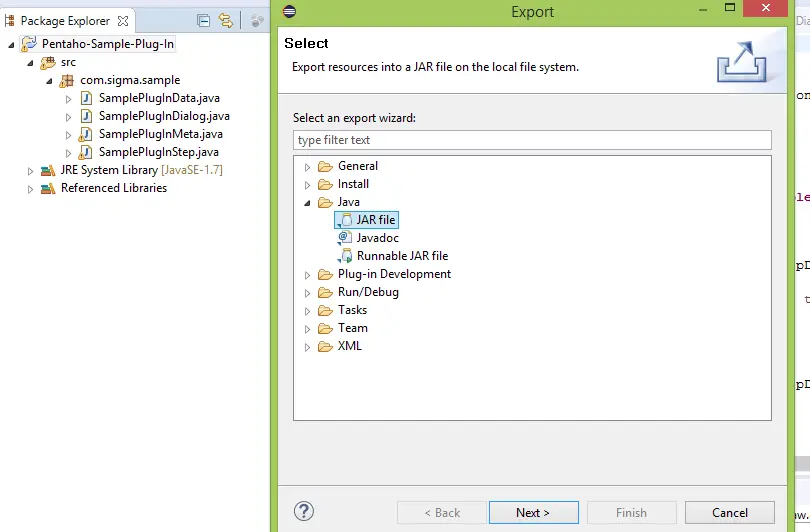The height and width of the screenshot is (532, 810).
Task: Expand SamplePlugInData.java in the tree
Action: (68, 99)
